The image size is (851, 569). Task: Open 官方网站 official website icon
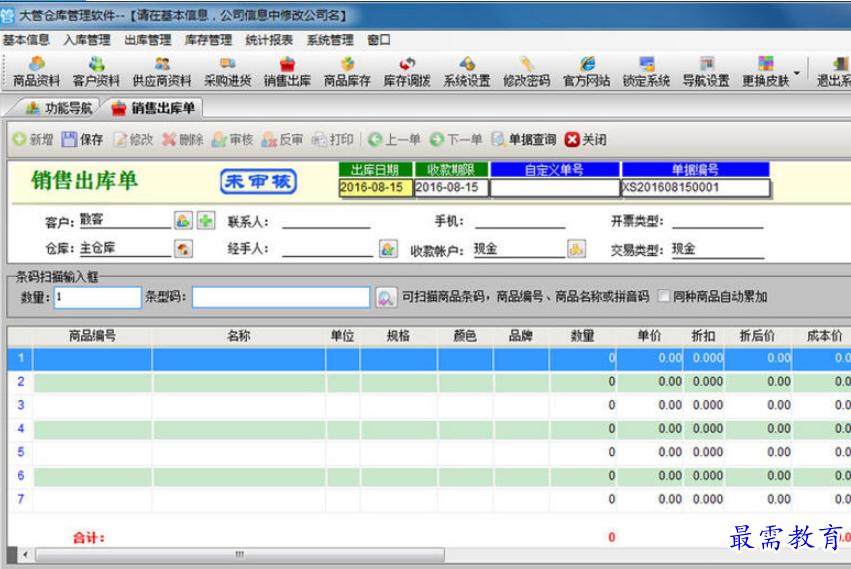(587, 72)
